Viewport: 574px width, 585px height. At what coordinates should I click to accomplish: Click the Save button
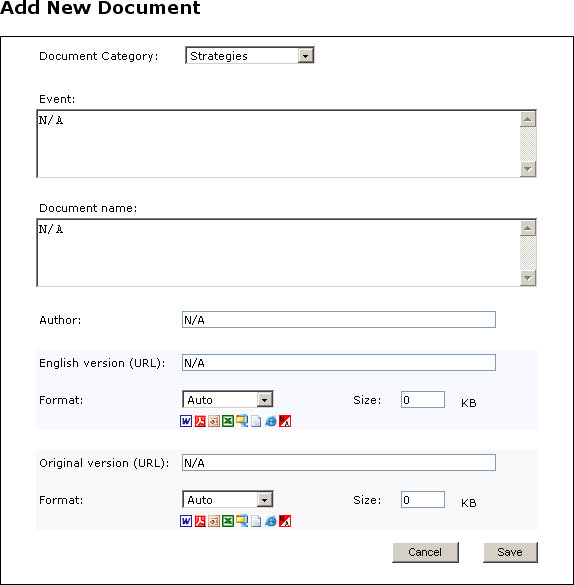tap(510, 552)
